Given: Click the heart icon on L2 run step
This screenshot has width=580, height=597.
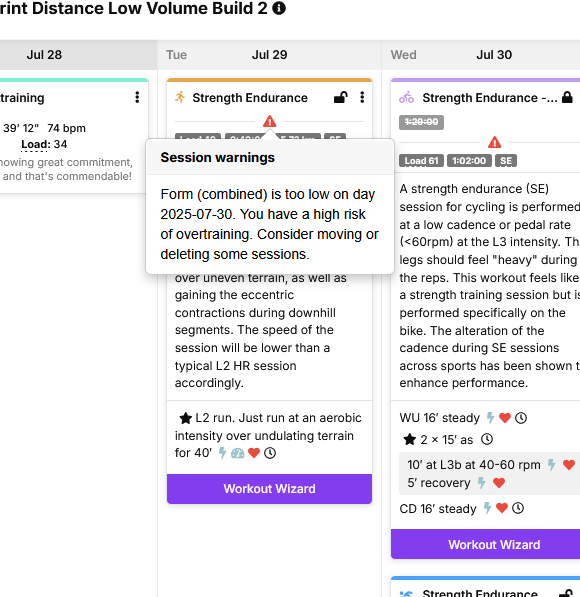Looking at the screenshot, I should (254, 453).
